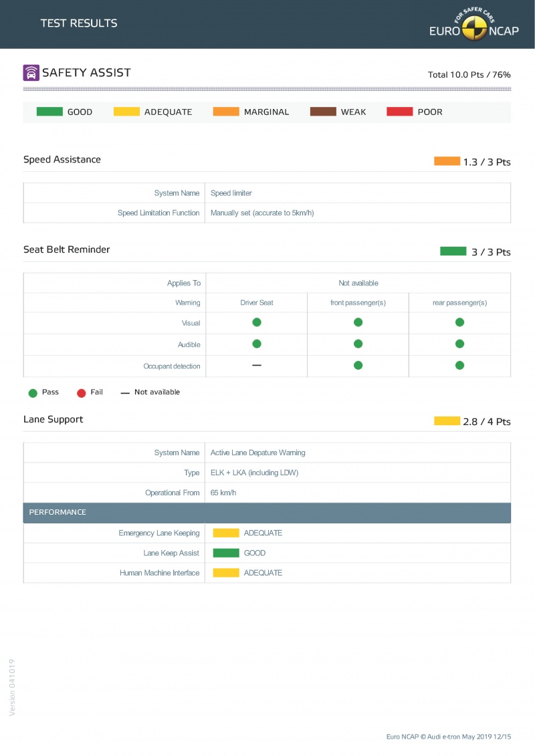The image size is (535, 756).
Task: Click the 'Human Machine Interface' label
Action: (x=160, y=573)
